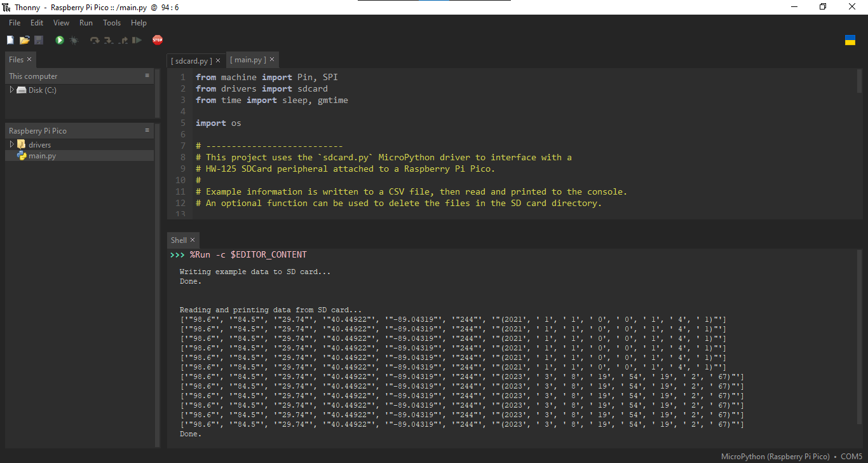
Task: Stop the backend with red STOP icon
Action: pos(158,40)
